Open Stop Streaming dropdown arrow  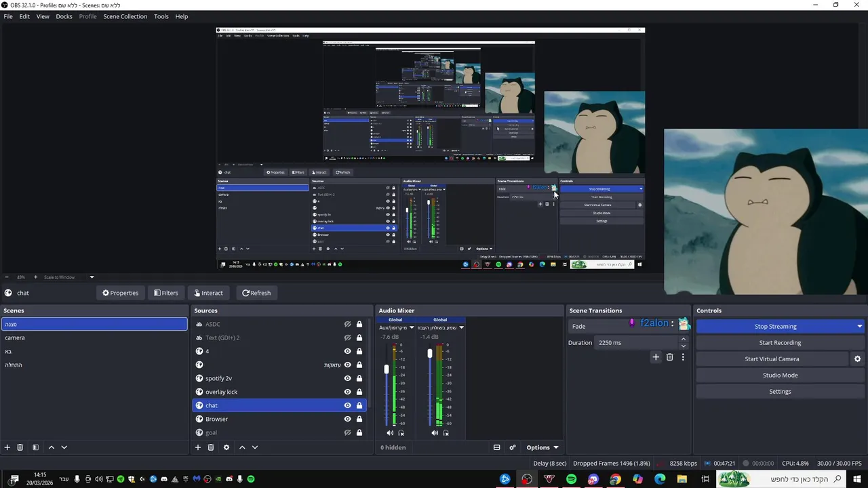click(859, 327)
